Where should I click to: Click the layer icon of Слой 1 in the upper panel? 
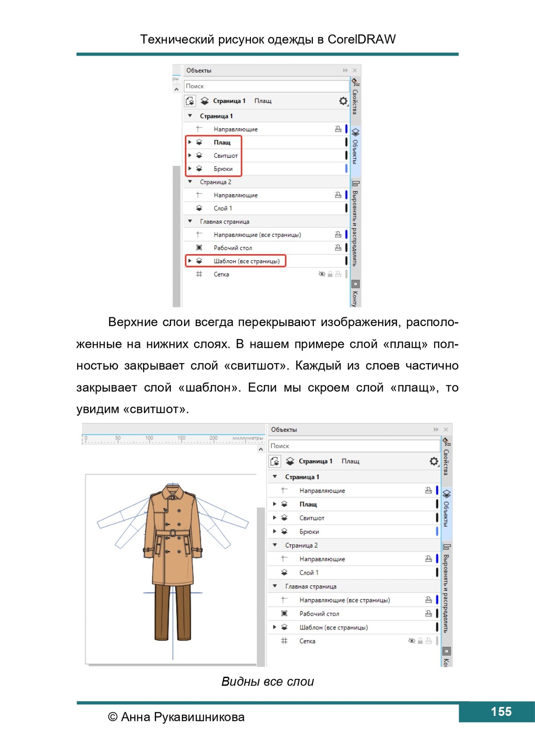tap(199, 208)
